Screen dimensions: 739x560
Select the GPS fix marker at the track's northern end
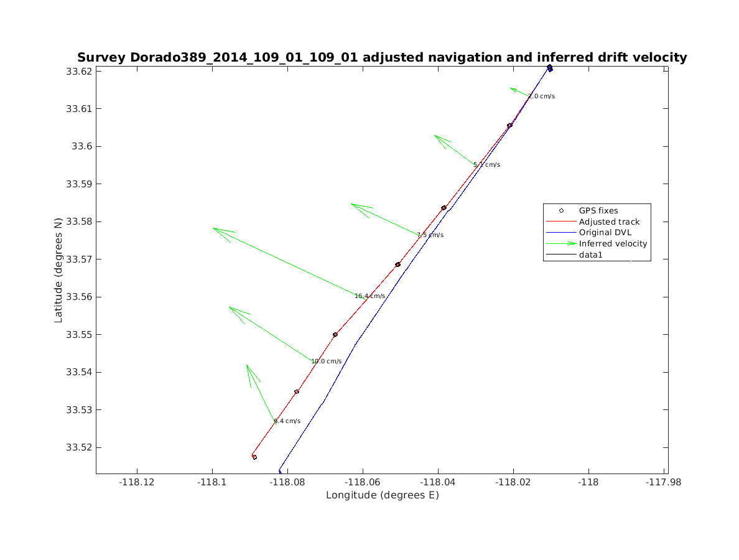coord(549,67)
